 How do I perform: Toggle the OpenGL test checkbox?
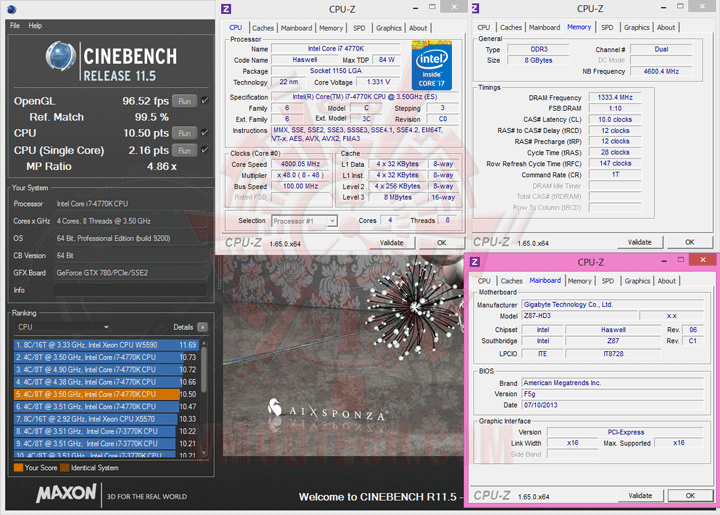(205, 101)
